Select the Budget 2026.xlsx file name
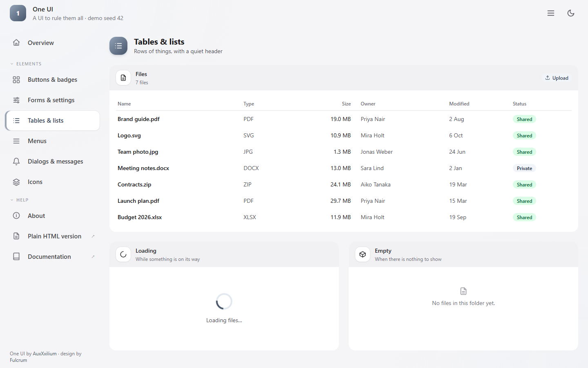Viewport: 588px width, 368px height. point(140,217)
